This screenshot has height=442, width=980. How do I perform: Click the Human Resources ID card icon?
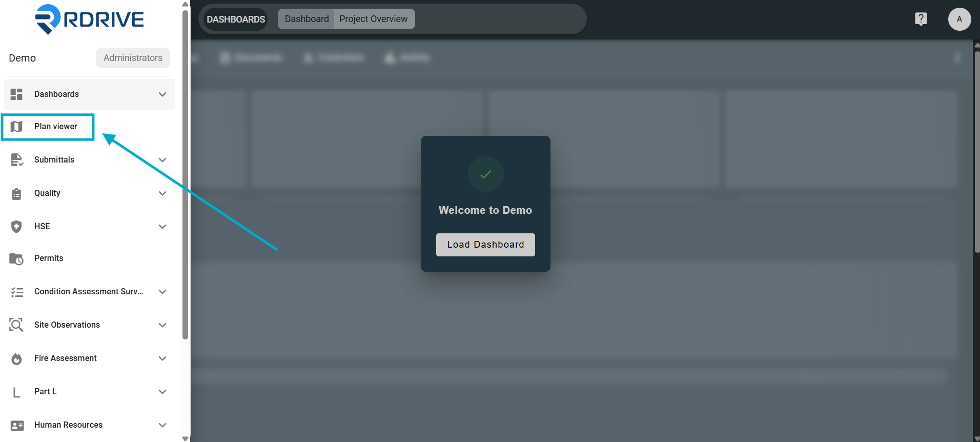(x=17, y=426)
